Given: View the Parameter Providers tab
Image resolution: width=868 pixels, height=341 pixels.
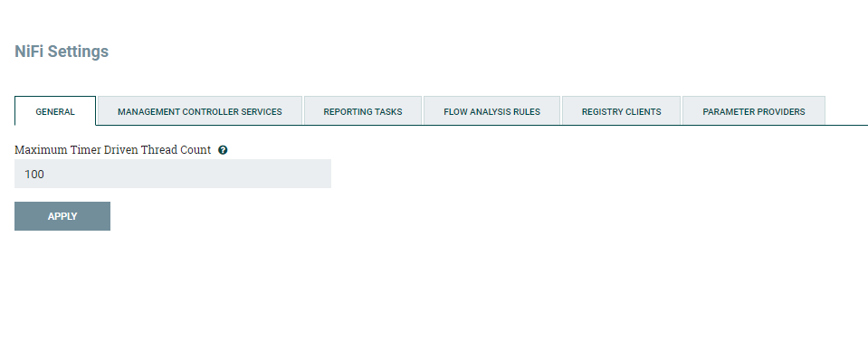Looking at the screenshot, I should pyautogui.click(x=753, y=111).
